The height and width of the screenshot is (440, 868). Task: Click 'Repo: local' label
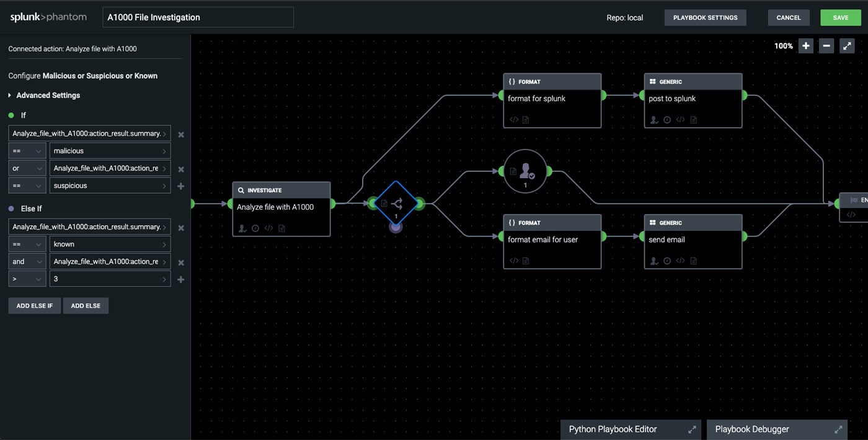click(624, 18)
